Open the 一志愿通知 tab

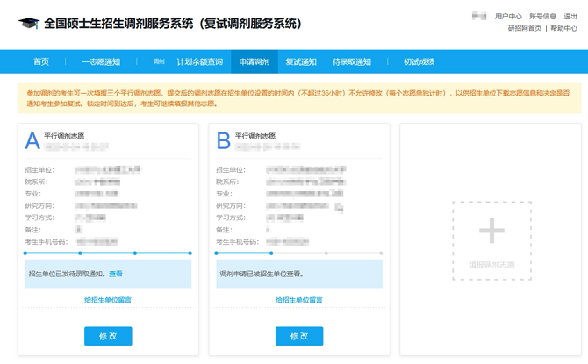pos(101,62)
